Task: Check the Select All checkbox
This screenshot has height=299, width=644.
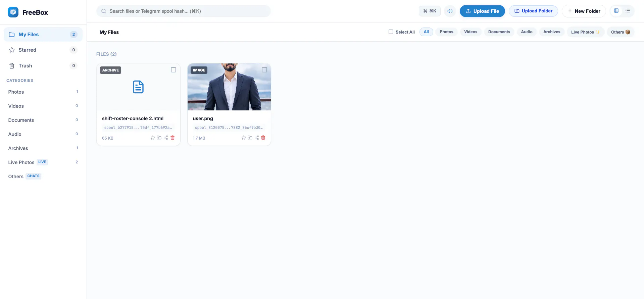Action: tap(391, 32)
